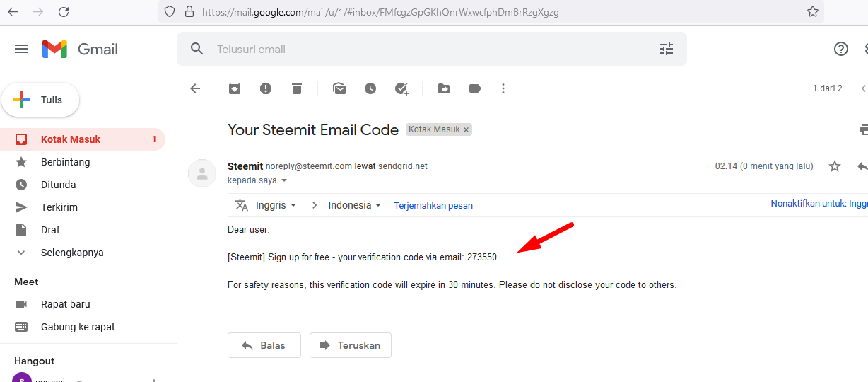
Task: Report this email as spam
Action: click(266, 88)
